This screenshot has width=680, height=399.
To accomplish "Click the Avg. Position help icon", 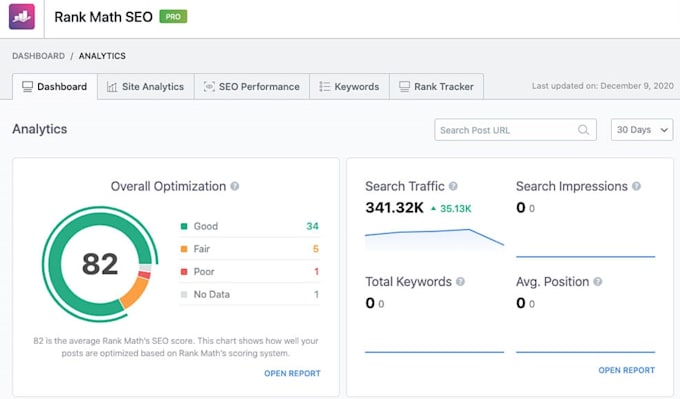I will (598, 281).
